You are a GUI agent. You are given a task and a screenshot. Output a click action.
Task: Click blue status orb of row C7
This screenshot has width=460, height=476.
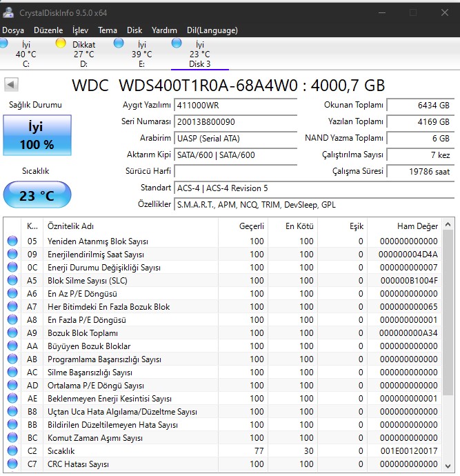[x=12, y=464]
